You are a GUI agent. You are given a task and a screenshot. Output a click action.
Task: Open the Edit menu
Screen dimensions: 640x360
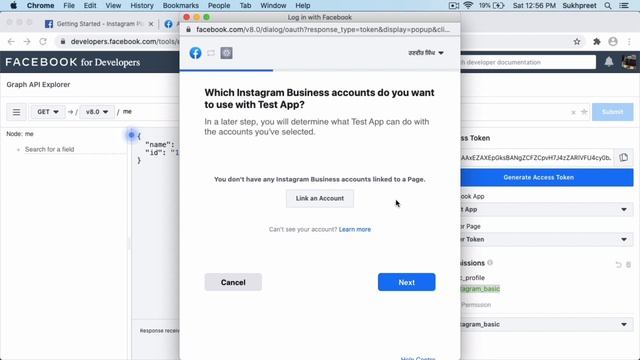click(90, 5)
